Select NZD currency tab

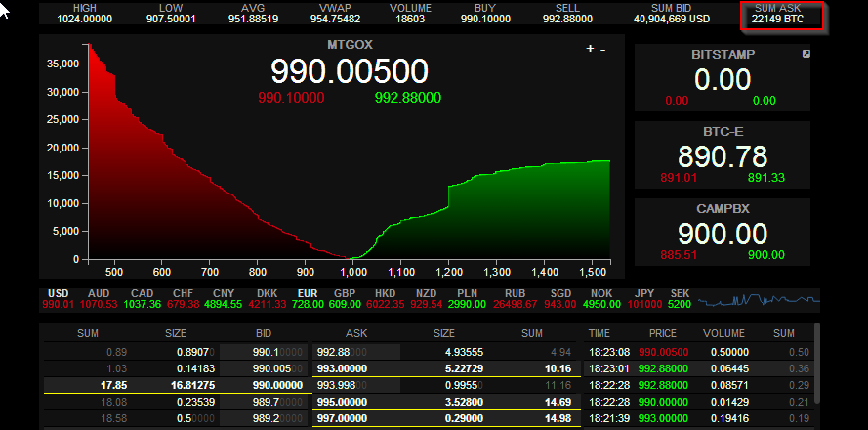pos(427,299)
